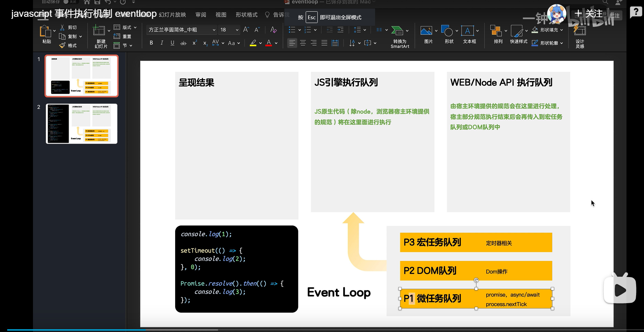Toggle Center paragraph alignment
644x332 pixels.
(x=303, y=43)
